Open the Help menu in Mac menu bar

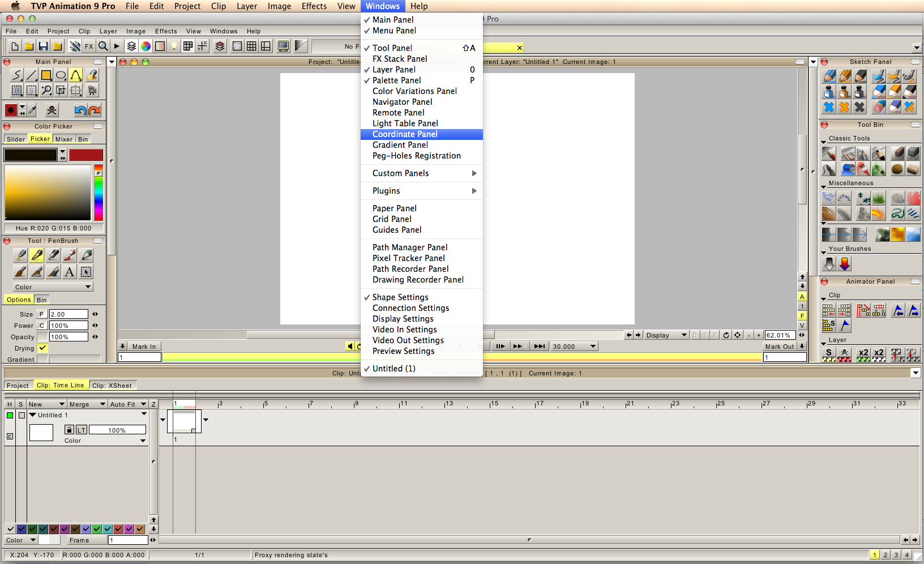pos(419,6)
